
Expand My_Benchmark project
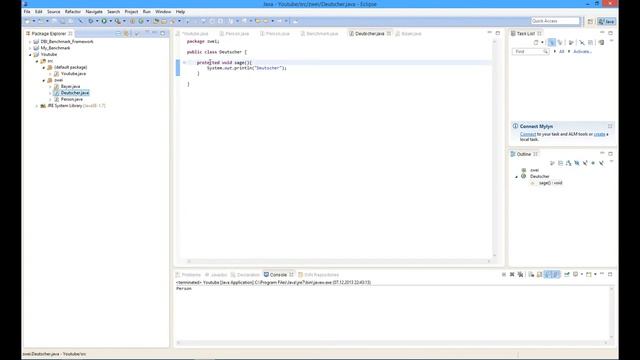[x=30, y=48]
